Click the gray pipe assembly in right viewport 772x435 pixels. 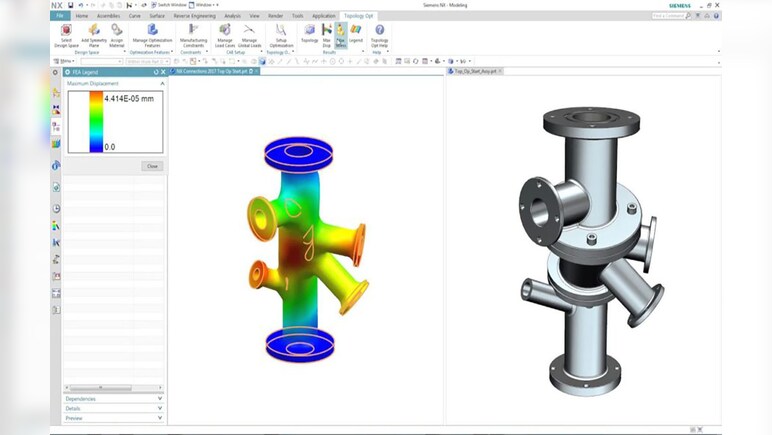(591, 252)
